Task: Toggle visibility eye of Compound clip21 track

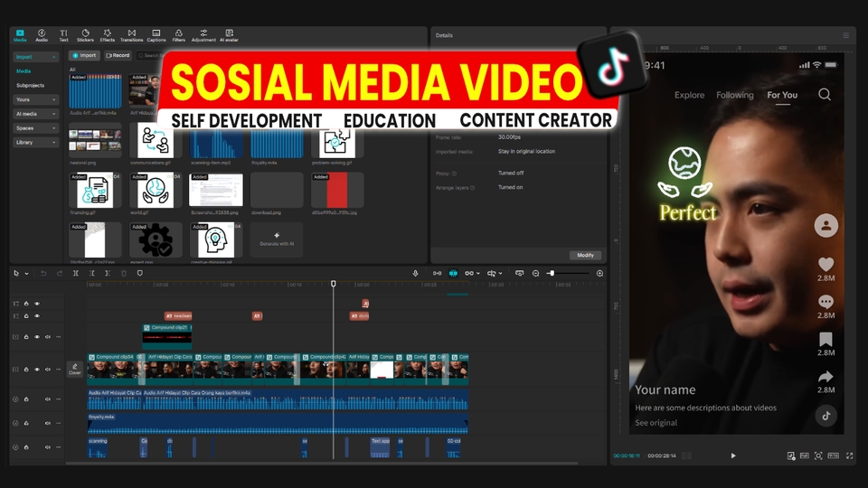Action: [x=37, y=337]
